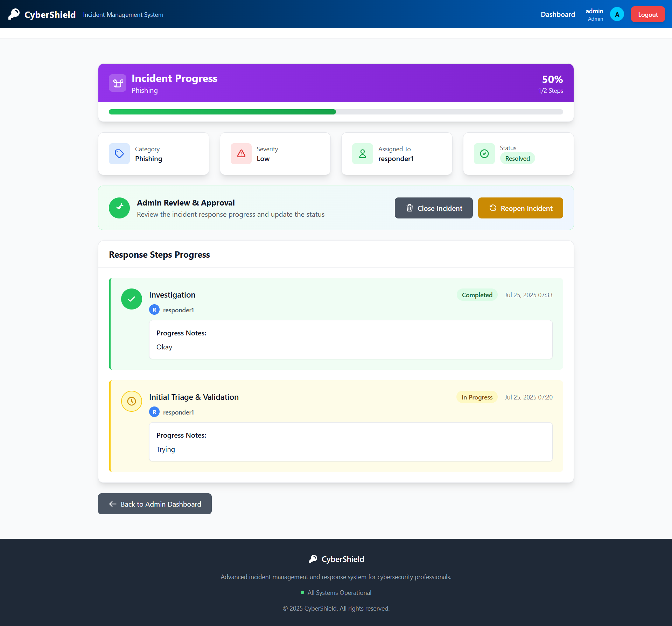Click the Assigned To person icon
The width and height of the screenshot is (672, 626).
363,154
